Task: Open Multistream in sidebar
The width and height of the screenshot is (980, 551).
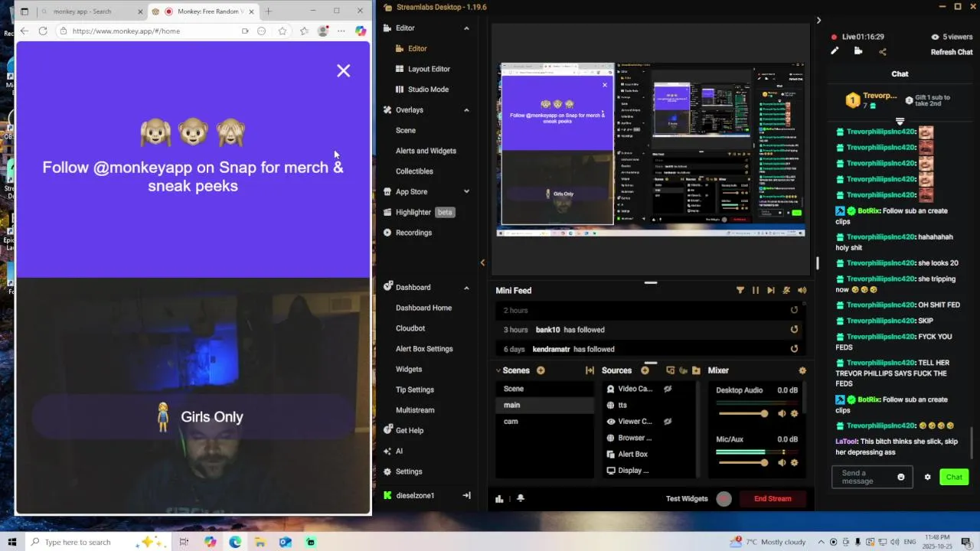Action: coord(415,410)
